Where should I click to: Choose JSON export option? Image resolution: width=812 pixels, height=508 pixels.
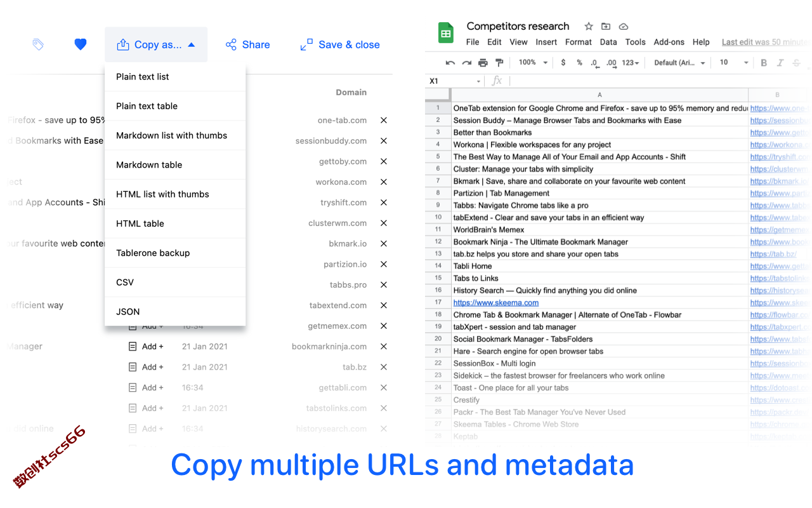(175, 311)
